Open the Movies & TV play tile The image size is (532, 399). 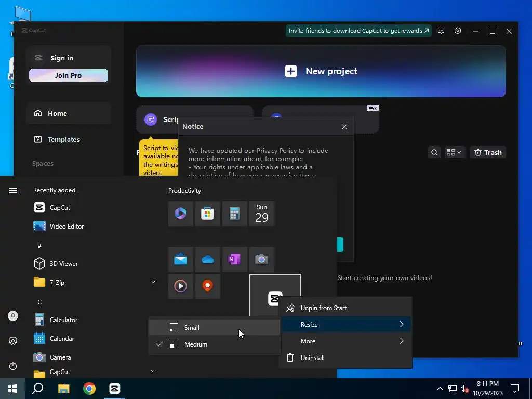pyautogui.click(x=180, y=286)
